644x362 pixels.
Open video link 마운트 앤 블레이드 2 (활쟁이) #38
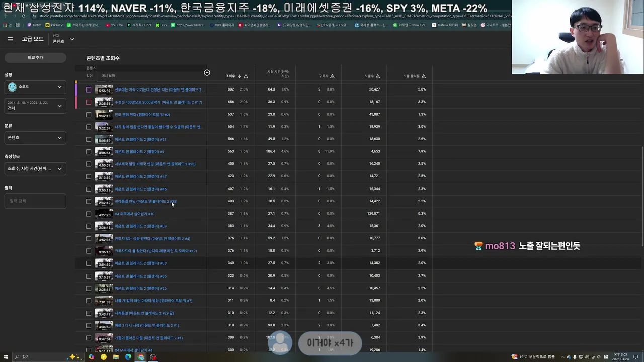(140, 263)
